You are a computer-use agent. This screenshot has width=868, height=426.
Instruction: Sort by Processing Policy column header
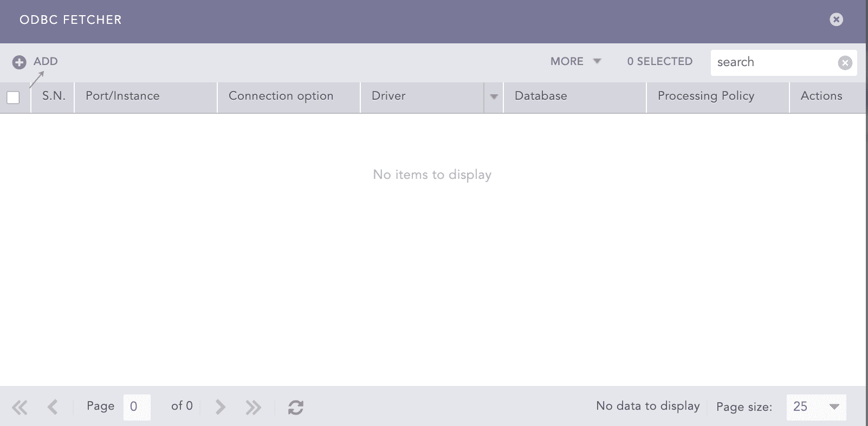point(705,96)
